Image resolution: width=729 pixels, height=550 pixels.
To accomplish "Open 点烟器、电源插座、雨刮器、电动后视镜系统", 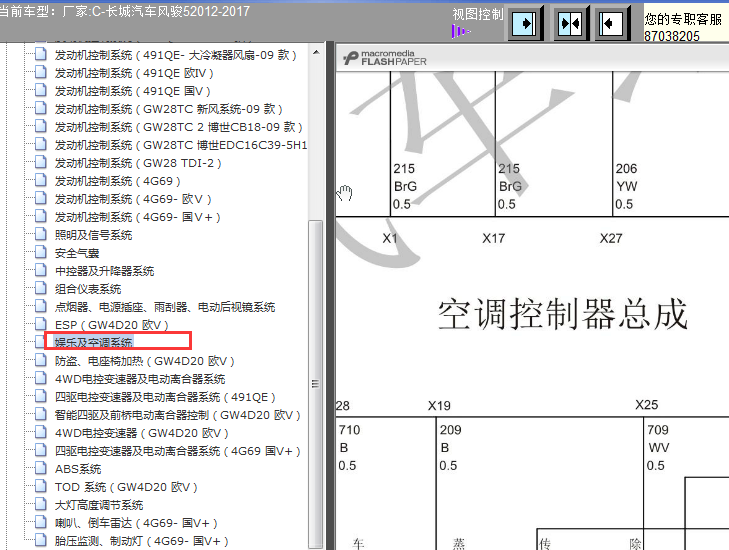I will [165, 307].
